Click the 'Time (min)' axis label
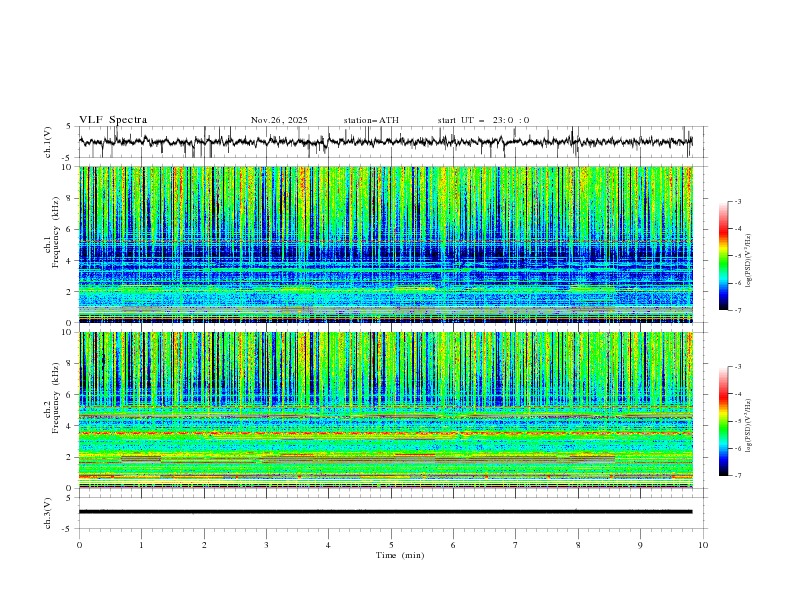This screenshot has height=612, width=792. [x=400, y=555]
